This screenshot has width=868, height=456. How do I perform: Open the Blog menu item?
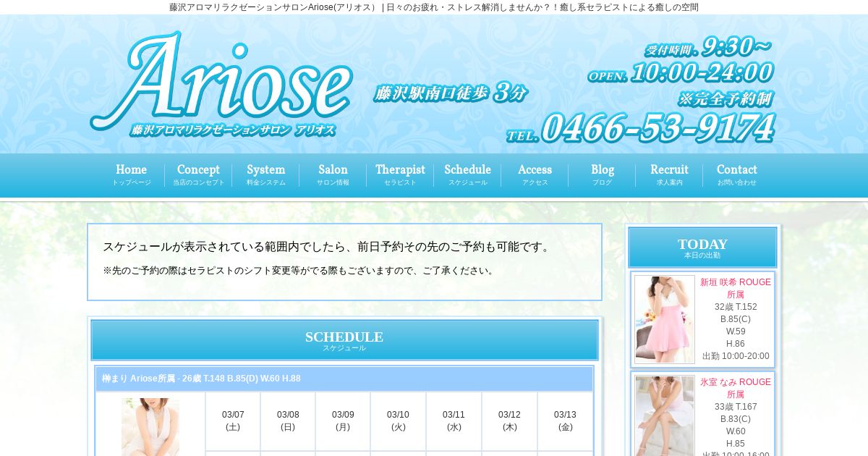(x=602, y=175)
